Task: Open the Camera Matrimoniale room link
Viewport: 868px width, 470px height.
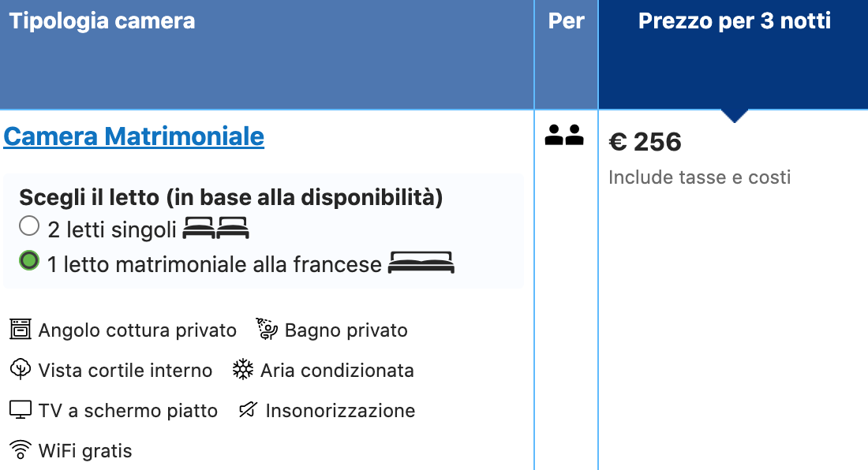Action: point(133,136)
